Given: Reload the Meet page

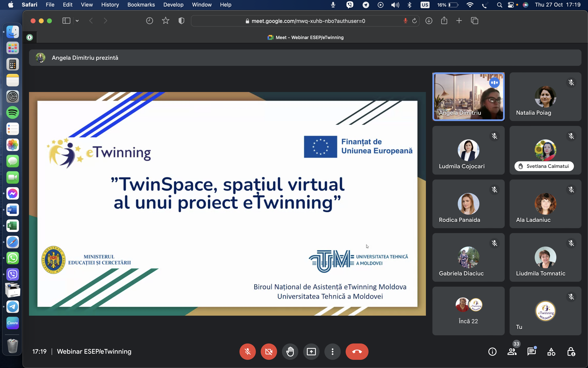Looking at the screenshot, I should click(414, 21).
